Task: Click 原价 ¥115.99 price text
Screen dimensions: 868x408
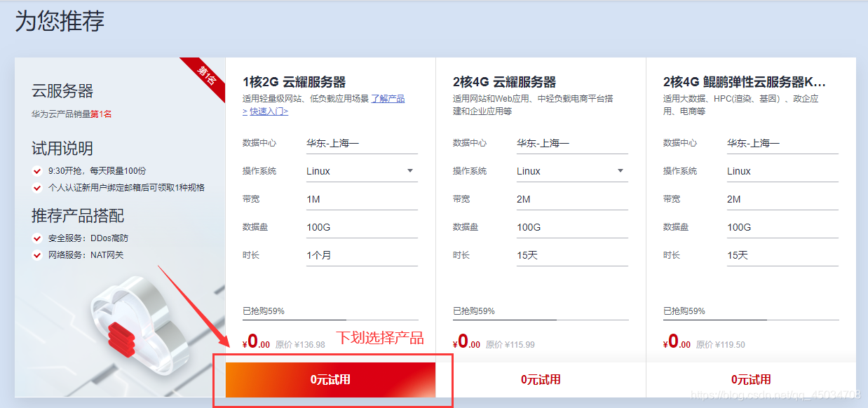Action: 510,345
